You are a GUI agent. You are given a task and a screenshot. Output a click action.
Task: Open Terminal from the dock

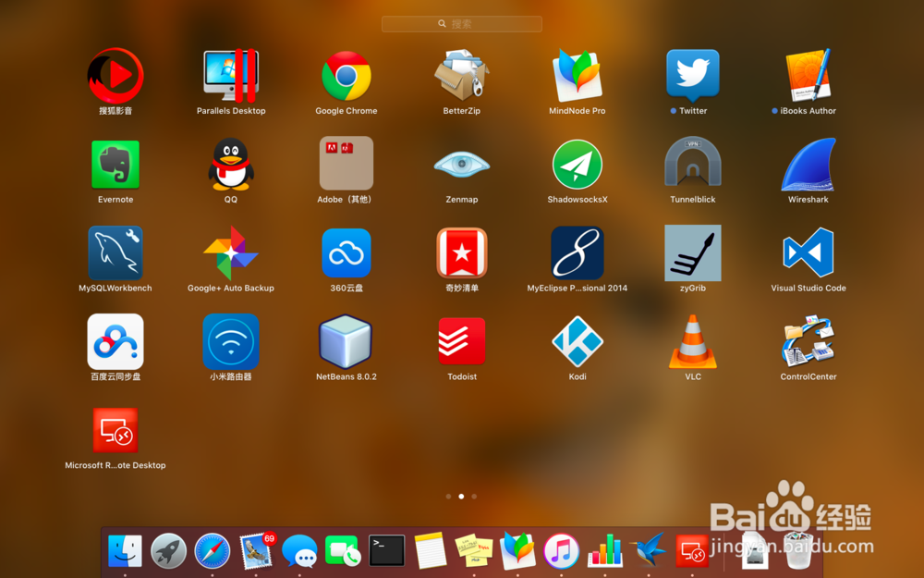click(x=386, y=551)
